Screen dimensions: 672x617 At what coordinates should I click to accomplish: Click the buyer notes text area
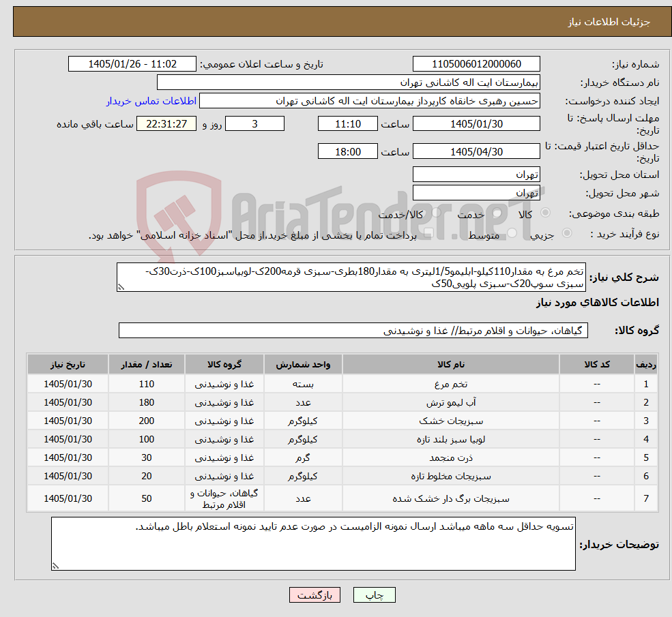(x=313, y=544)
